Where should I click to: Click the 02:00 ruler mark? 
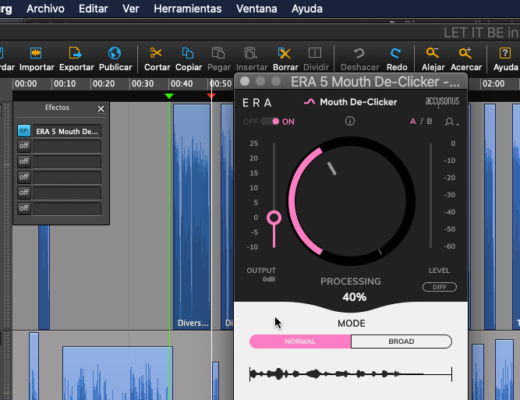click(493, 84)
